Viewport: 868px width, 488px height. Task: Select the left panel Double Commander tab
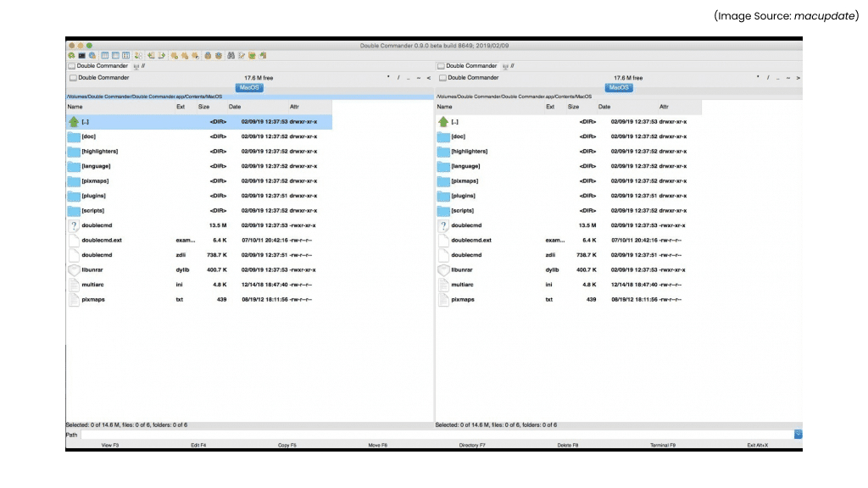[x=98, y=66]
